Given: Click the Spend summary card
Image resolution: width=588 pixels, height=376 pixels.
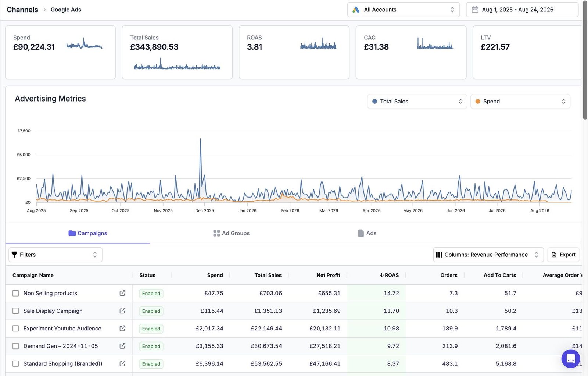Looking at the screenshot, I should [x=60, y=52].
